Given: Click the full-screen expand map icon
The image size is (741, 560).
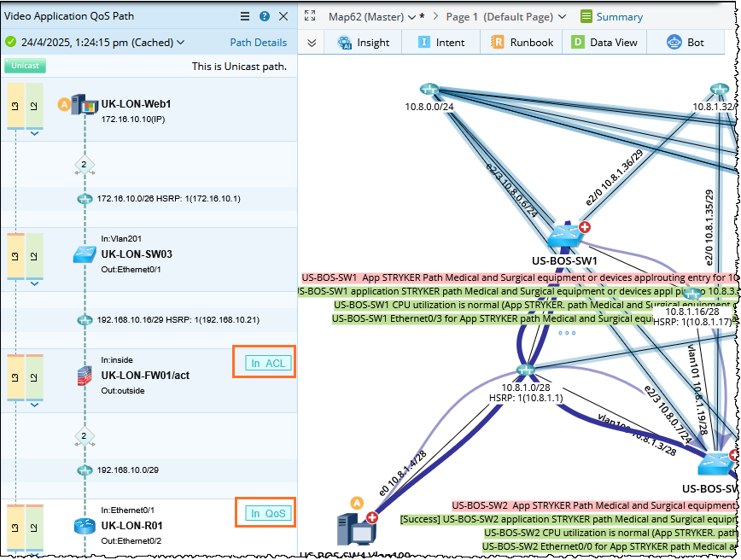Looking at the screenshot, I should (x=311, y=16).
